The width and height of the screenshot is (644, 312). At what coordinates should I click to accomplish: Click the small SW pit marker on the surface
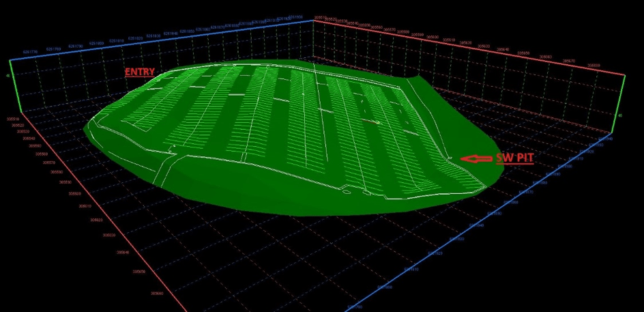pyautogui.click(x=450, y=158)
